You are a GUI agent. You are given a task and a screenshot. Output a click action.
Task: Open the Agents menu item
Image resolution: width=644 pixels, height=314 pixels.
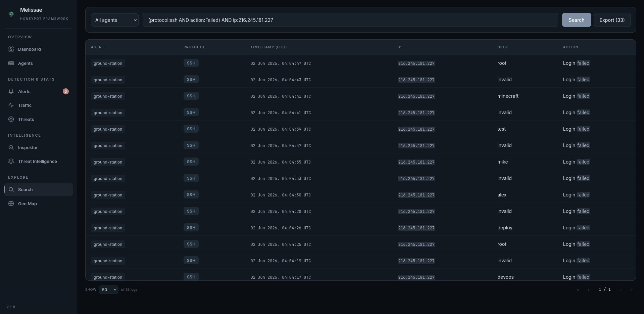(38, 63)
